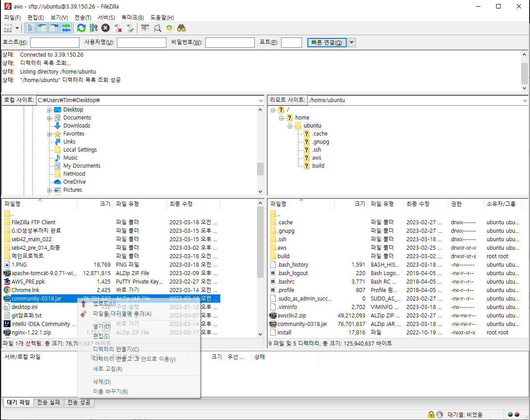
Task: Click the encryption lock status icon
Action: coord(431,414)
